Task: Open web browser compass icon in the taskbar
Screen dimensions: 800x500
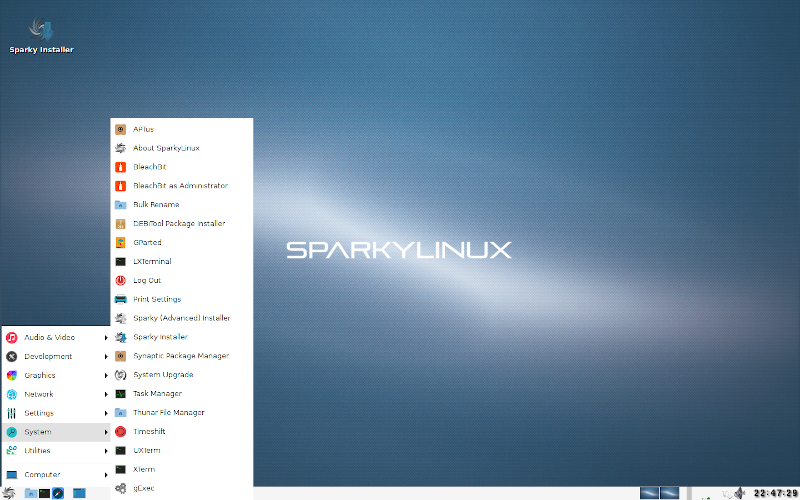Action: (58, 493)
